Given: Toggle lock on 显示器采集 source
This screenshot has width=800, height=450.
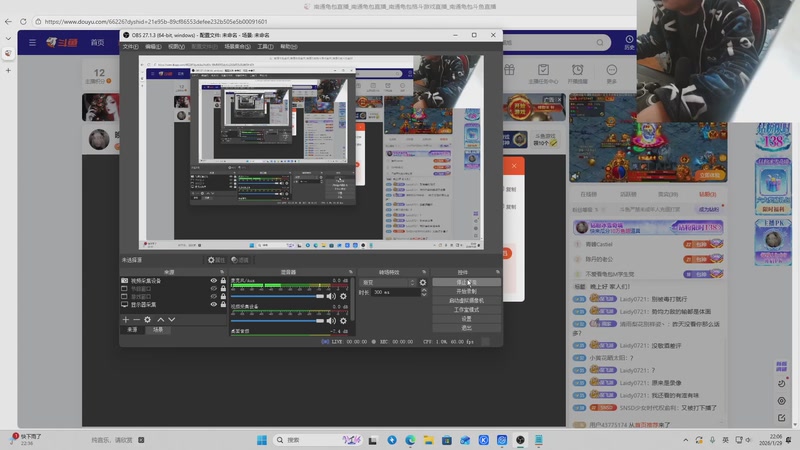Looking at the screenshot, I should [x=223, y=305].
